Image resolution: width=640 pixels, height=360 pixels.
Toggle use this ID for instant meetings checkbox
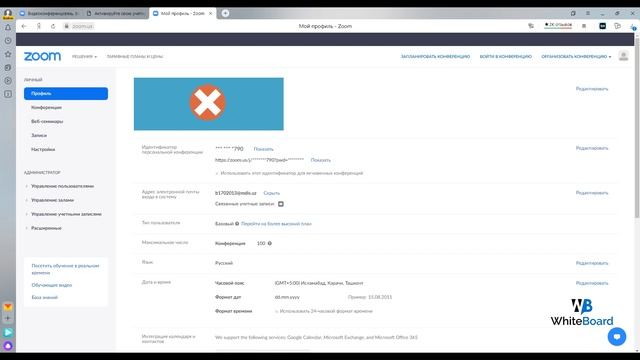(x=217, y=173)
